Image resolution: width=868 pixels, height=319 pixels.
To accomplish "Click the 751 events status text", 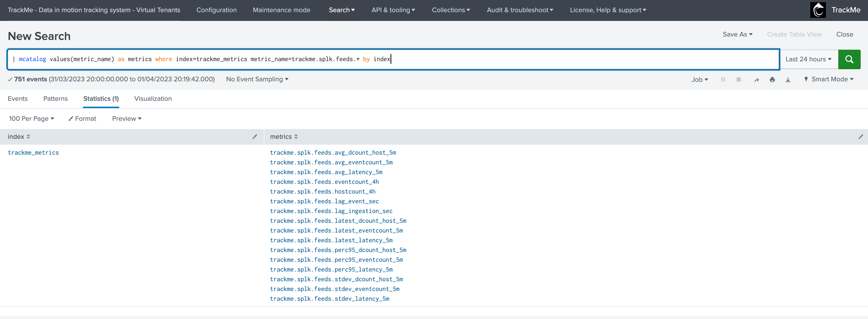I will coord(30,79).
